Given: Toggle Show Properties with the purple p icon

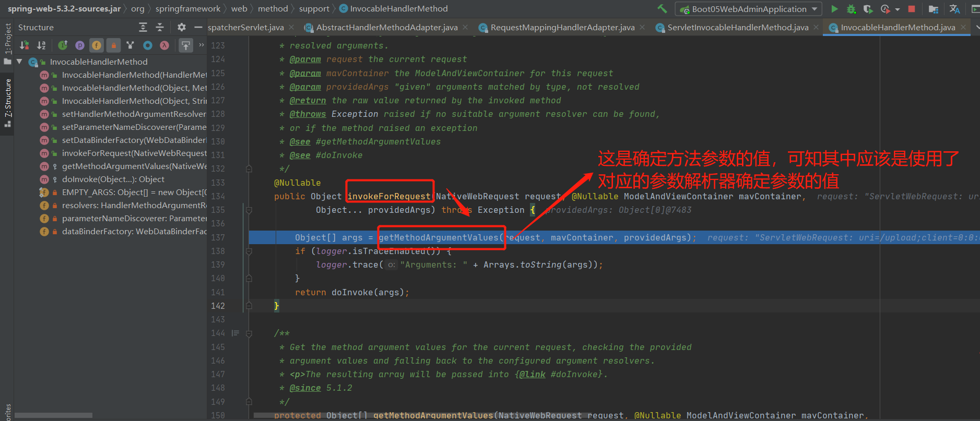Looking at the screenshot, I should click(80, 45).
